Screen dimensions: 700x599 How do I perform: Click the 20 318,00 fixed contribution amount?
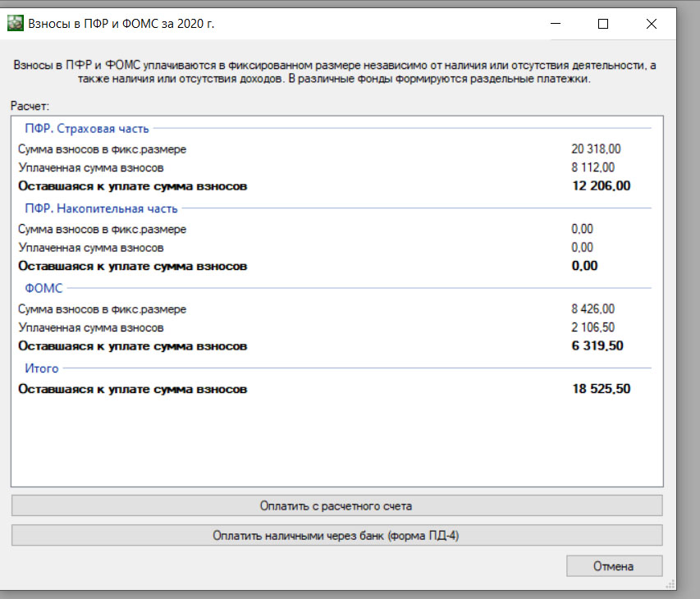[596, 149]
